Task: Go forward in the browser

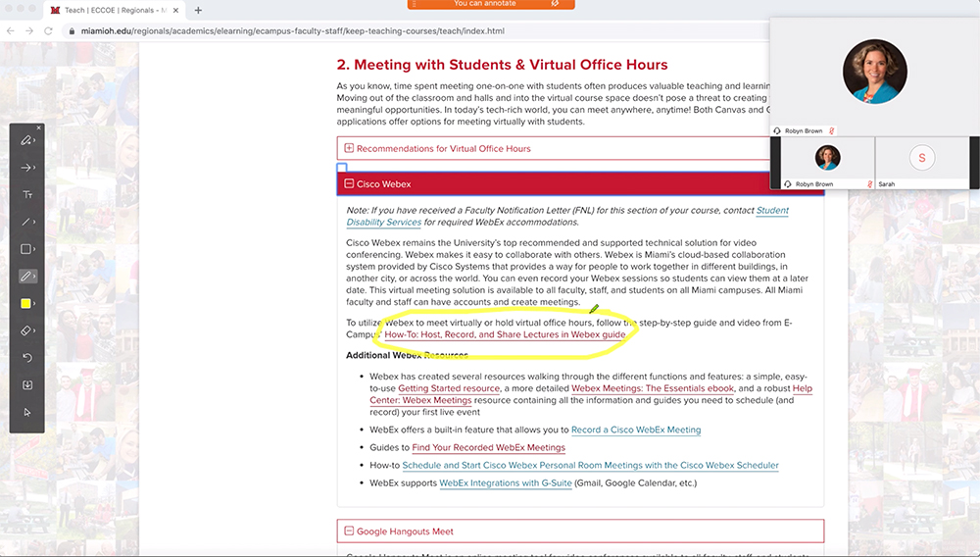Action: pos(28,30)
